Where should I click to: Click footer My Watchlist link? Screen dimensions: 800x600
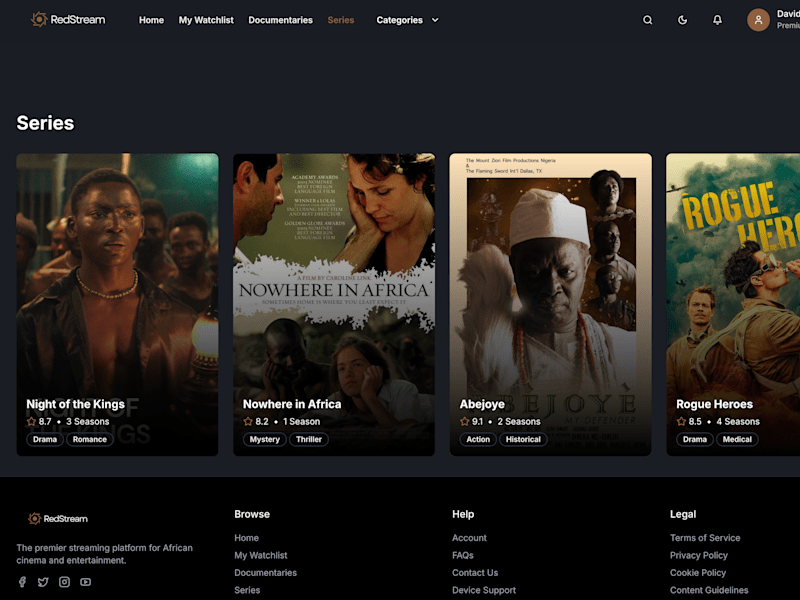click(261, 555)
